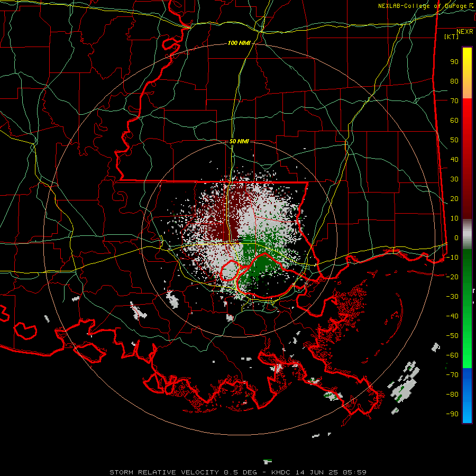
Task: Click the -30 scale value
Action: click(x=452, y=297)
